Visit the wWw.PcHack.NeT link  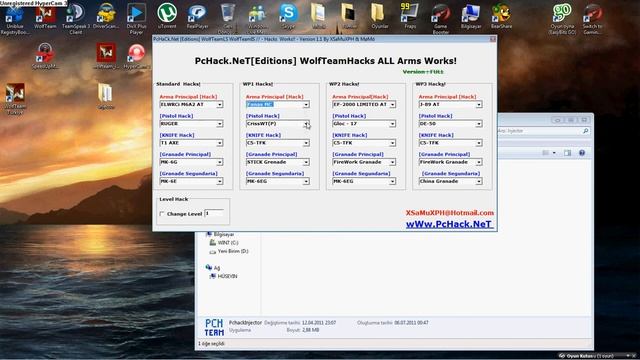coord(449,224)
